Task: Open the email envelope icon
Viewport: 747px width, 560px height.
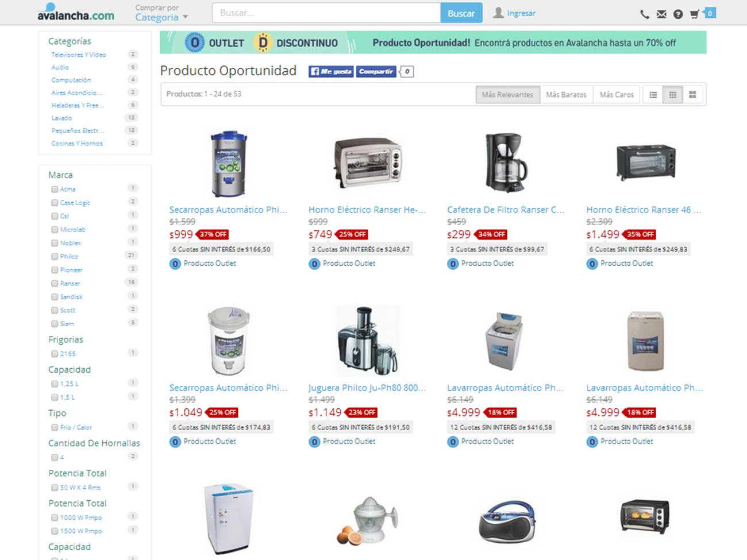Action: [661, 14]
